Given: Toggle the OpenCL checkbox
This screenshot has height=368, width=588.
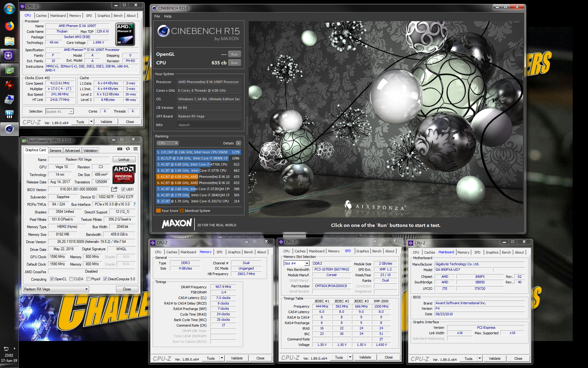Looking at the screenshot, I should pos(52,279).
